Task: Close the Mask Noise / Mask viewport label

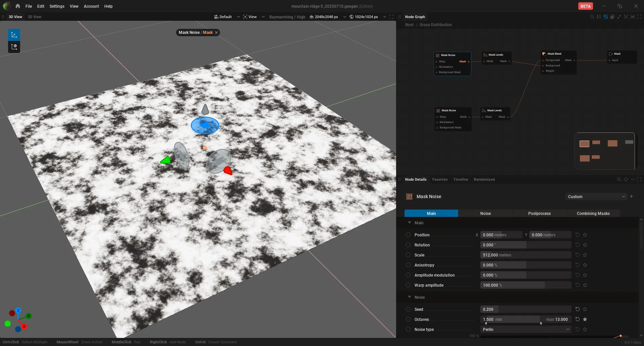Action: pyautogui.click(x=216, y=33)
